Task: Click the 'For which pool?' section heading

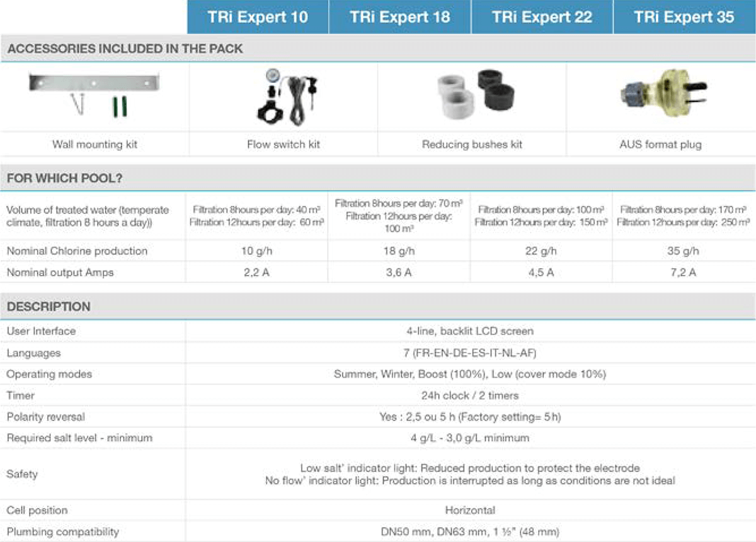Action: coord(64,178)
